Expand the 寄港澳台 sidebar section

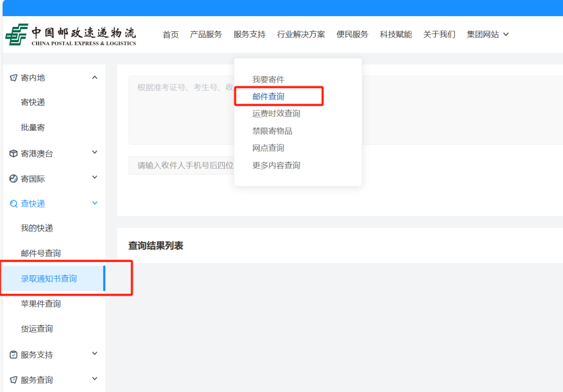pyautogui.click(x=95, y=152)
